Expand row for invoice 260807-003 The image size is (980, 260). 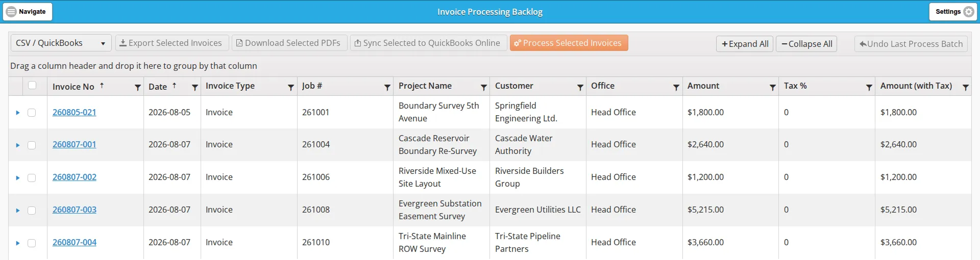[17, 211]
